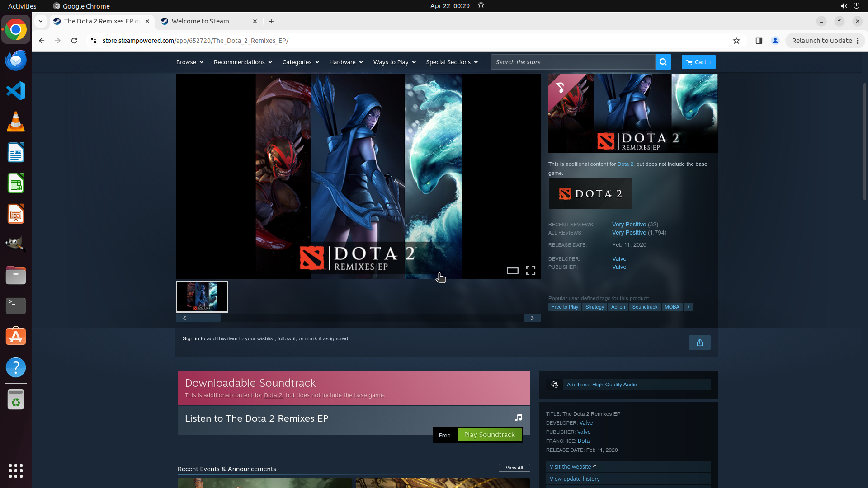The height and width of the screenshot is (488, 868).
Task: Click the Share icon button
Action: tap(699, 343)
